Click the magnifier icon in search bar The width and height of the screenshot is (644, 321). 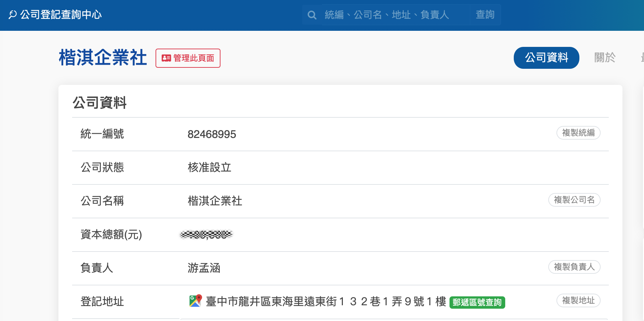coord(312,15)
